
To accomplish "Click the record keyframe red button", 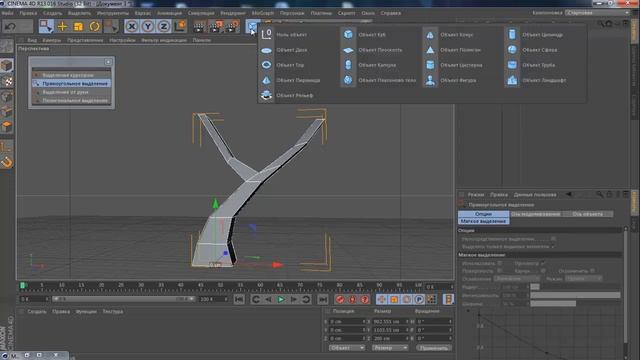I will 340,299.
